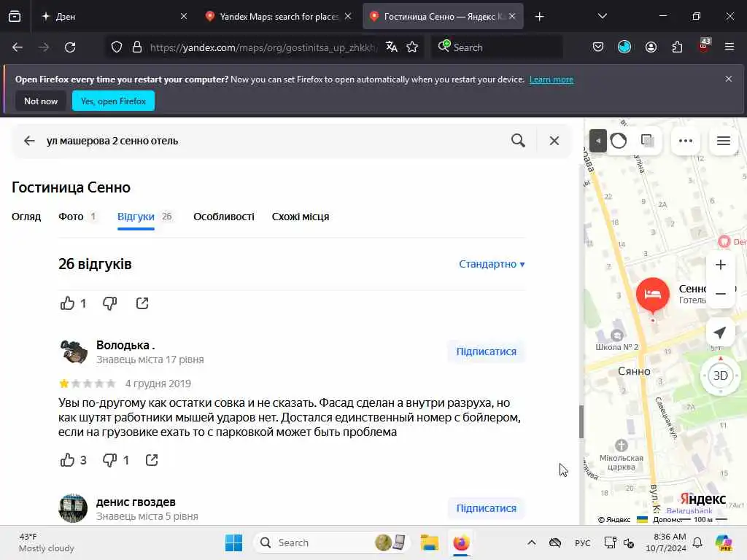Dismiss the Firefox startup notification bar
The height and width of the screenshot is (560, 747).
click(x=729, y=79)
